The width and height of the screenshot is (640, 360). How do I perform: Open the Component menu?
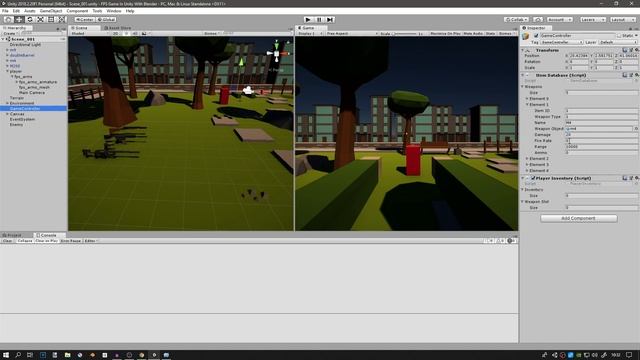[77, 11]
